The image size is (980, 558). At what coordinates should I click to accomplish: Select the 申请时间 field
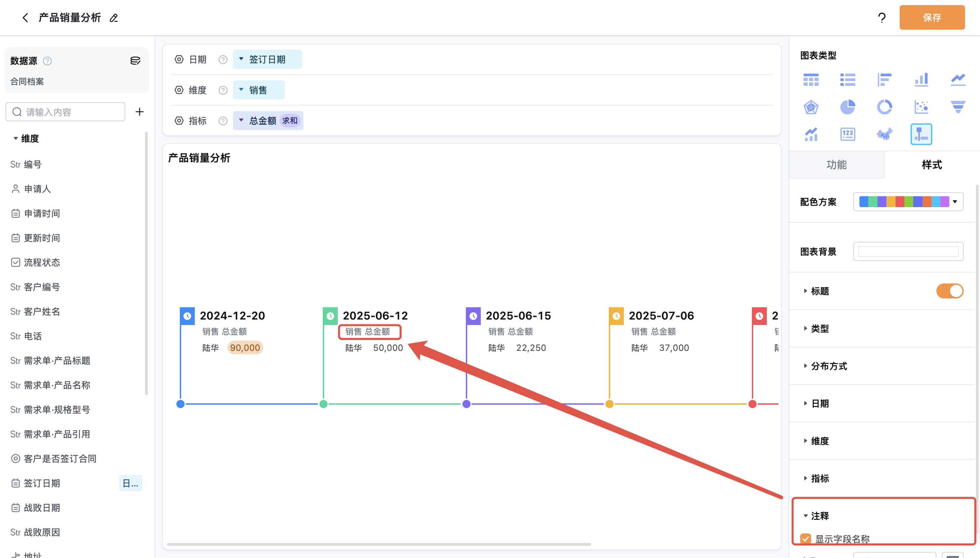pos(42,214)
